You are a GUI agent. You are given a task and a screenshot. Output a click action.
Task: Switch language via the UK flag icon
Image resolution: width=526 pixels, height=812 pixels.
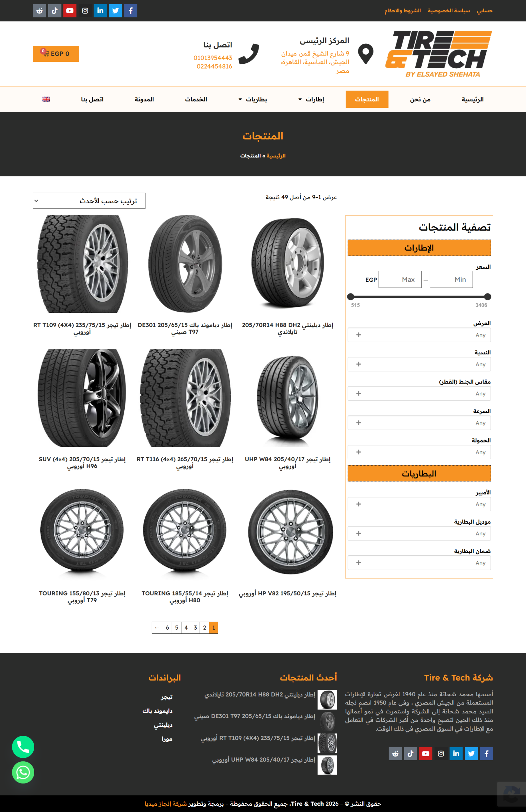pyautogui.click(x=46, y=99)
